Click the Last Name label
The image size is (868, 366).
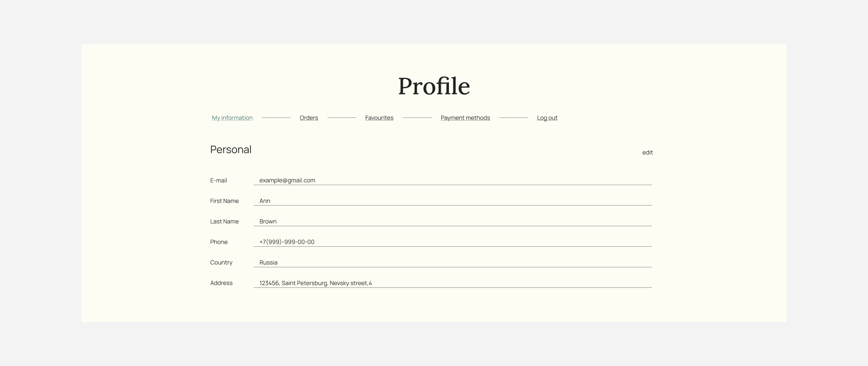tap(224, 221)
